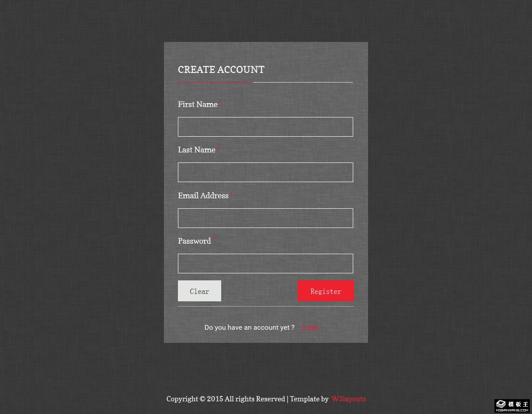Viewport: 532px width, 414px height.
Task: Click the Last Name label text
Action: 197,150
